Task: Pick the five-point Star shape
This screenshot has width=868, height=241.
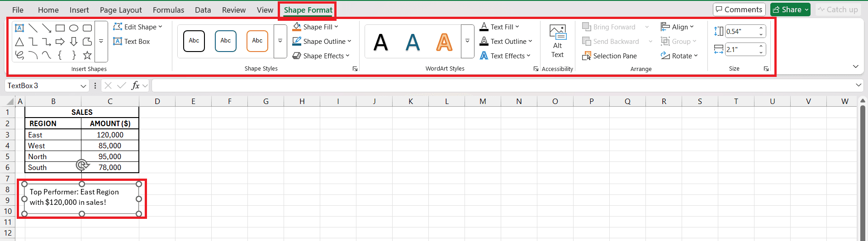Action: click(x=87, y=55)
